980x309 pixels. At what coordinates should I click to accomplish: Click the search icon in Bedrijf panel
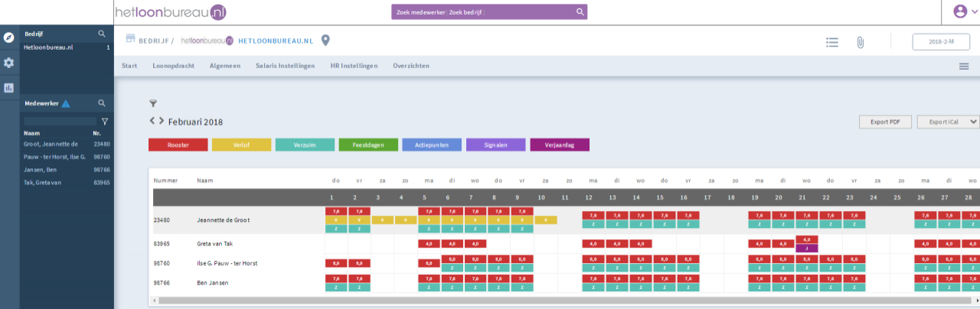tap(102, 34)
